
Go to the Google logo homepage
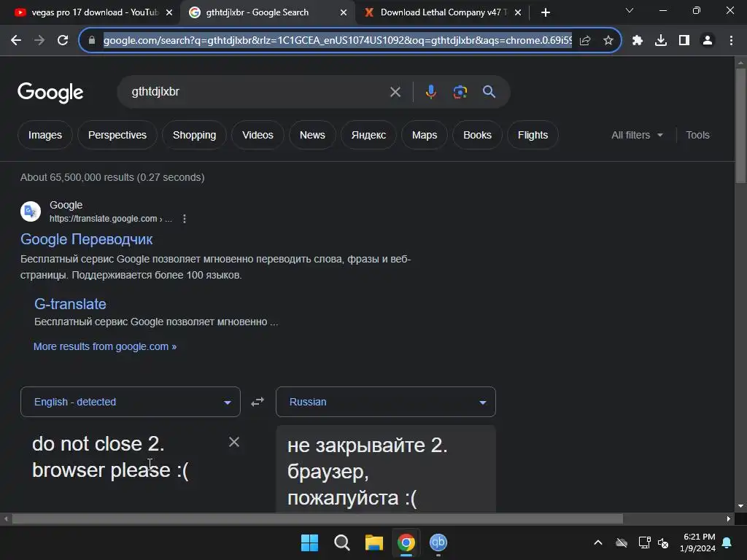click(50, 93)
